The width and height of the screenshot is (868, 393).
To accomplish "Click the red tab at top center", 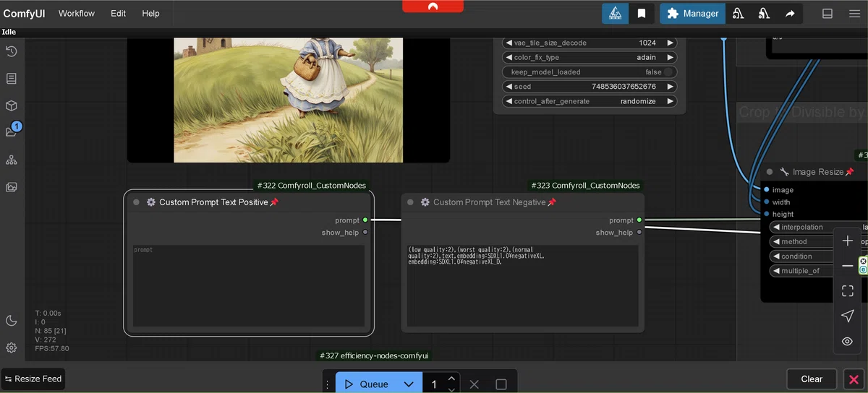I will (x=433, y=6).
